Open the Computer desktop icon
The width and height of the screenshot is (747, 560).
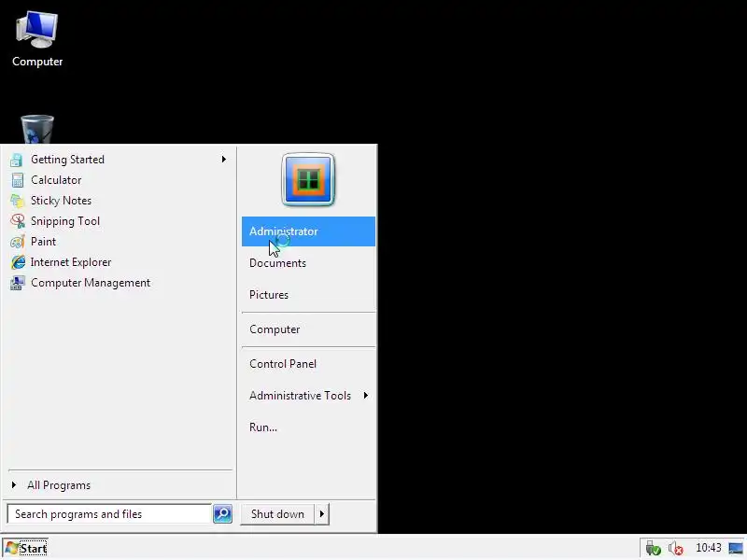click(37, 39)
